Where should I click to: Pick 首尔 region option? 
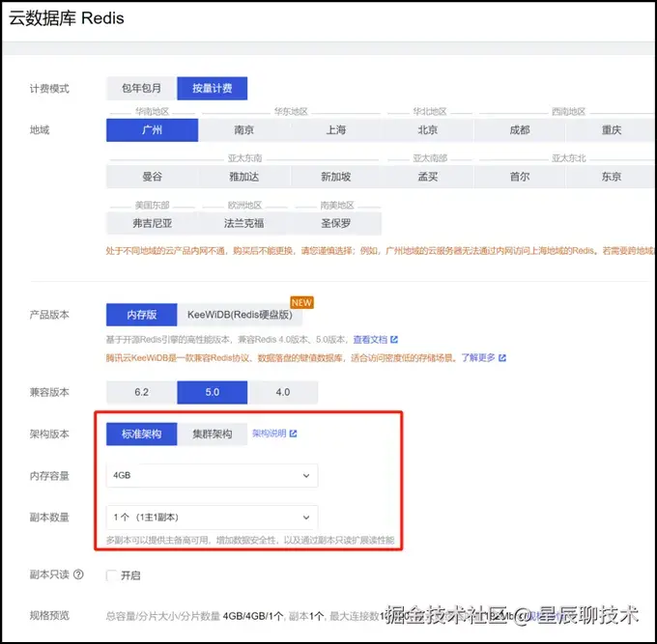pyautogui.click(x=520, y=177)
